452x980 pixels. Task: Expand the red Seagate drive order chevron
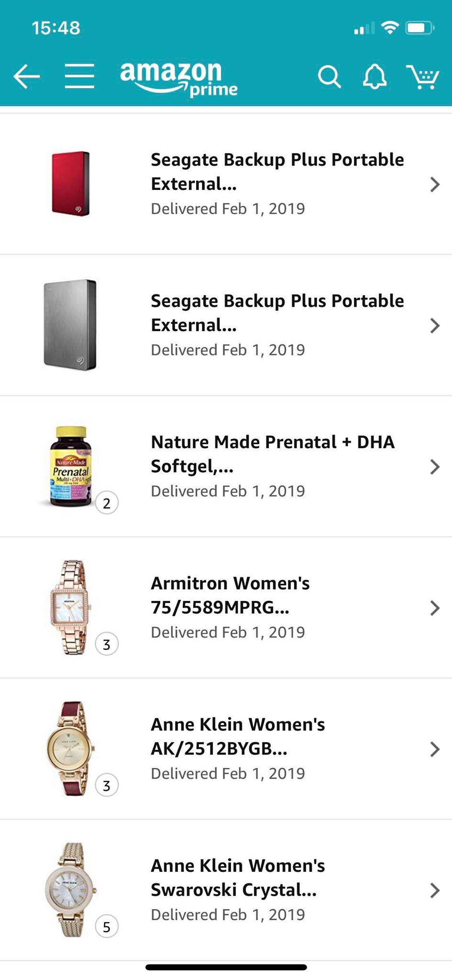(434, 184)
